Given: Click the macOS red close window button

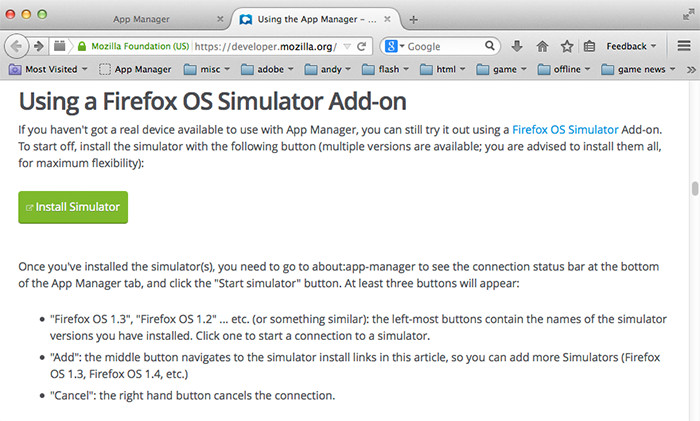Looking at the screenshot, I should click(10, 14).
